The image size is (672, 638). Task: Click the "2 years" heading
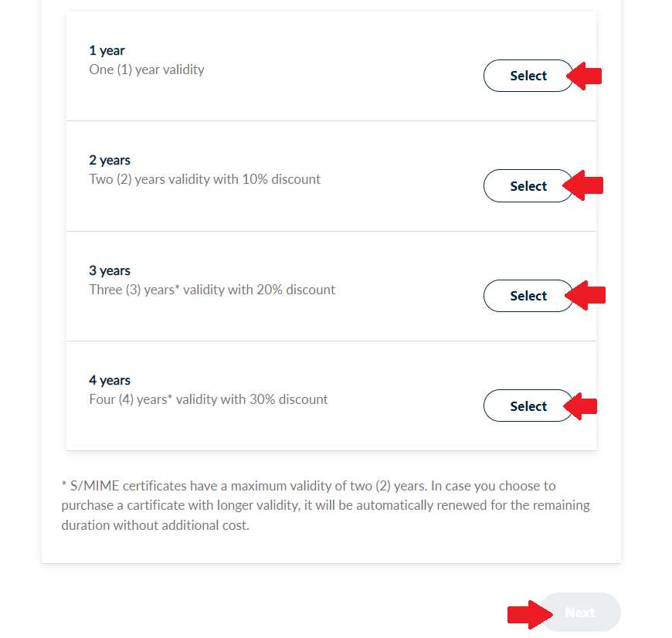coord(110,161)
